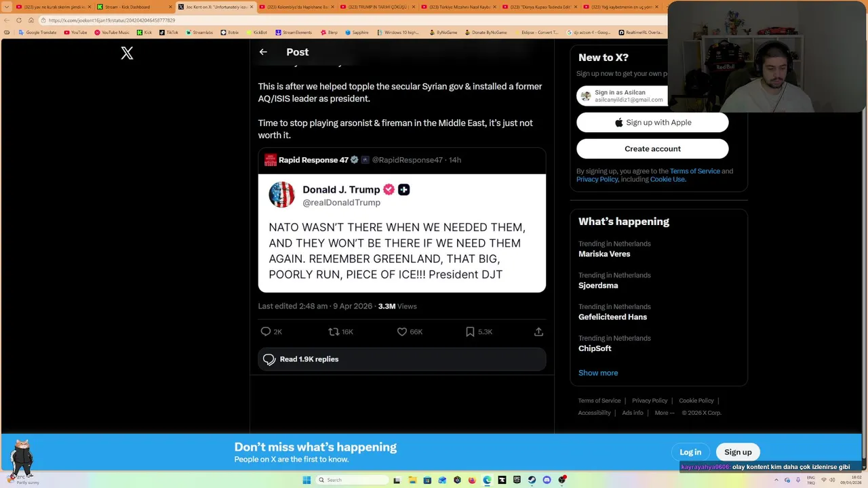Click the browser address bar URL

pos(112,20)
